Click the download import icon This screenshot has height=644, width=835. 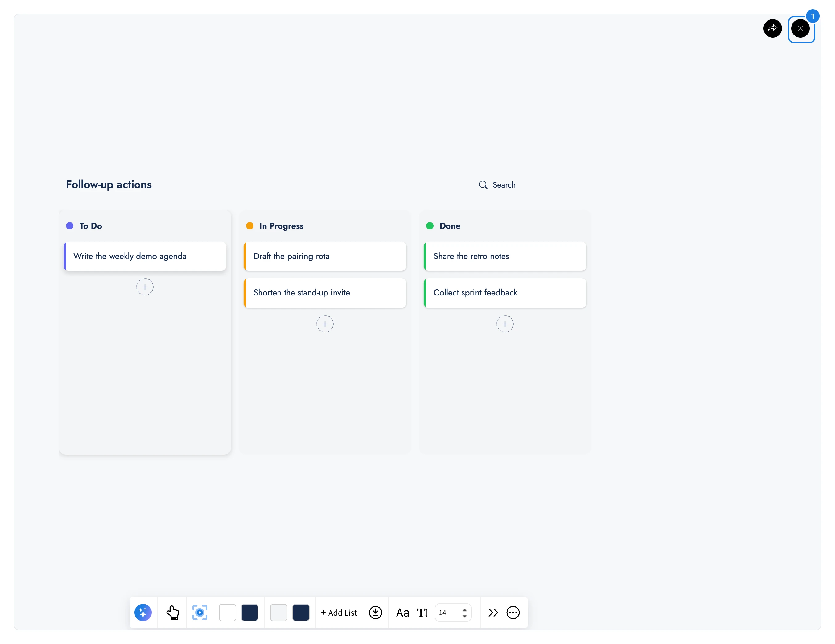(x=376, y=613)
